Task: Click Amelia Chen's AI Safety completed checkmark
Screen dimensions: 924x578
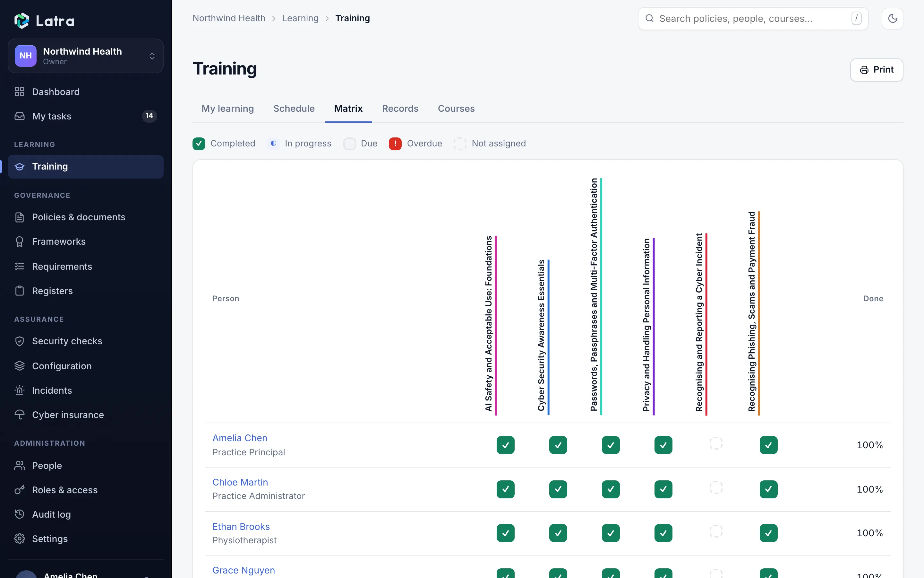Action: tap(506, 445)
